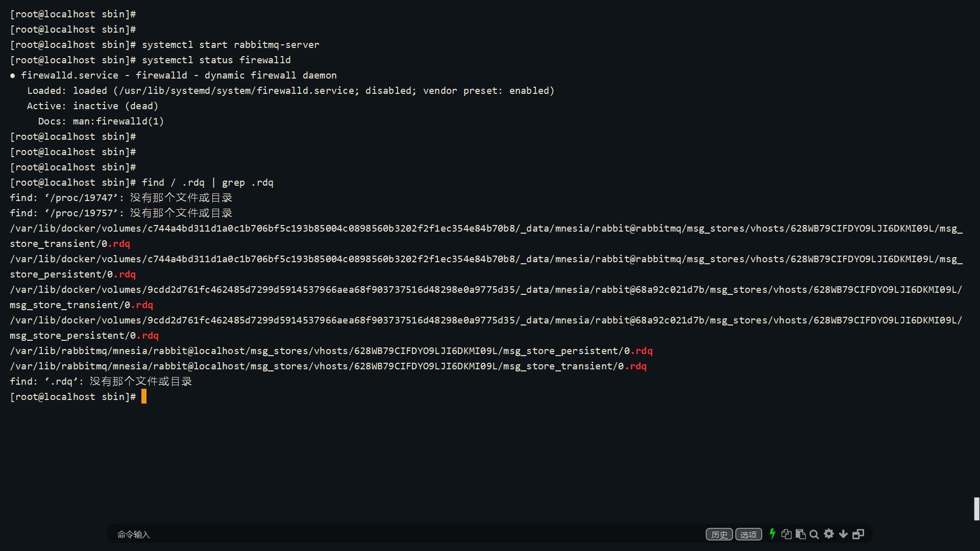Click the "find: '.rdq'" error line

(101, 382)
